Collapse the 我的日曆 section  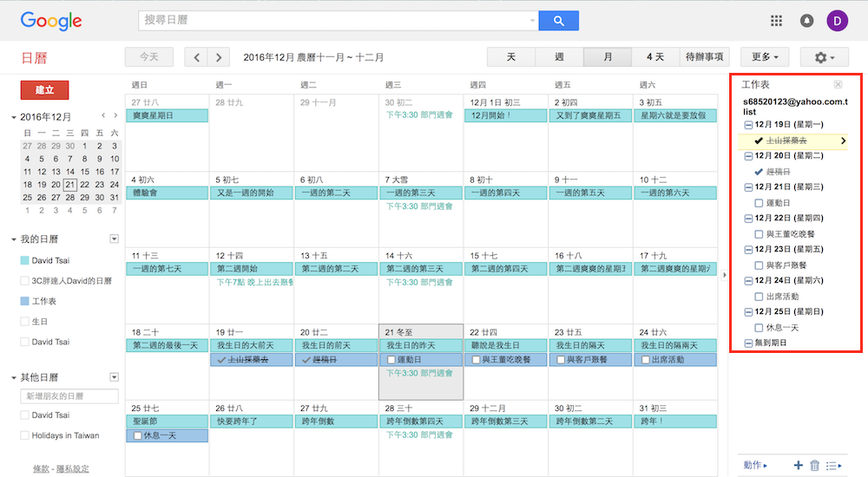point(14,239)
